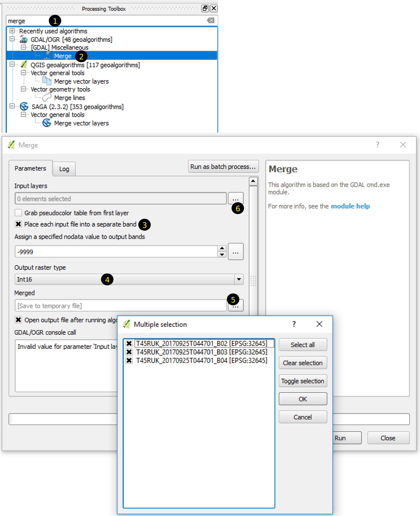
Task: Click the Toggle selection button
Action: (x=303, y=381)
